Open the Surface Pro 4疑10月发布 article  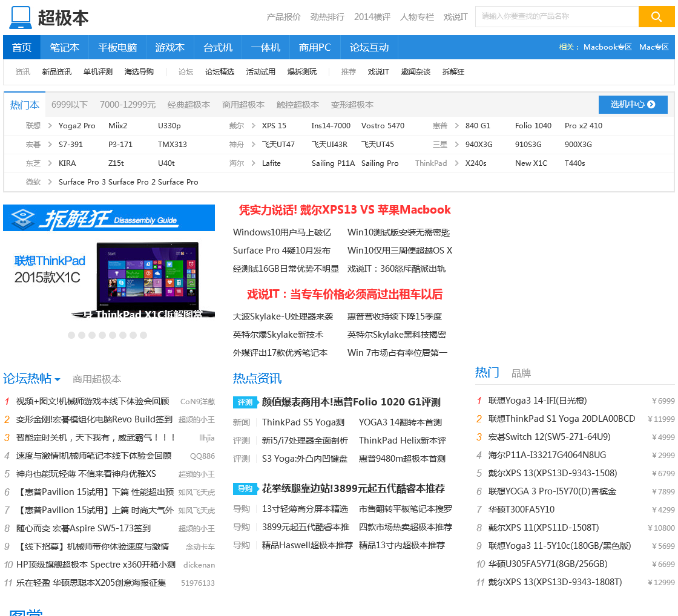(281, 251)
